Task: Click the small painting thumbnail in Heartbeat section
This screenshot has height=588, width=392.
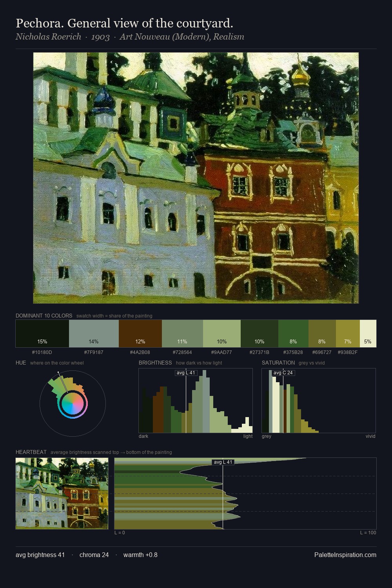Action: point(62,494)
